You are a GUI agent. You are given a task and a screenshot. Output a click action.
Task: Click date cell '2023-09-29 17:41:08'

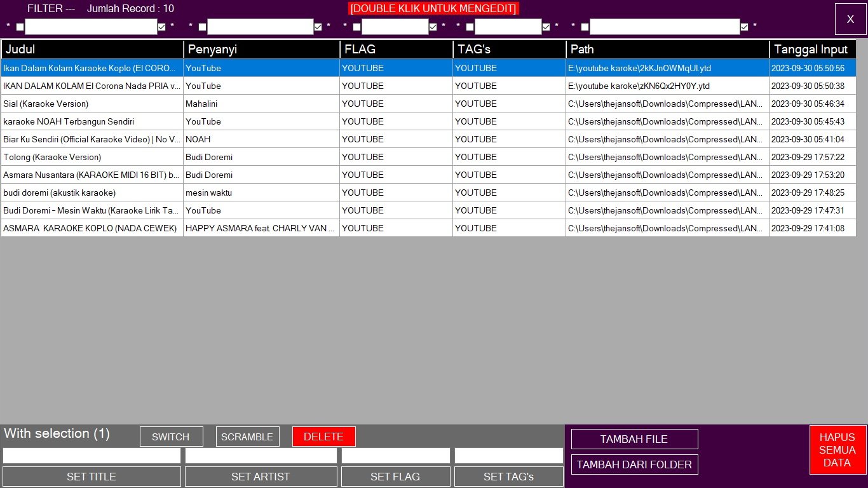click(813, 228)
